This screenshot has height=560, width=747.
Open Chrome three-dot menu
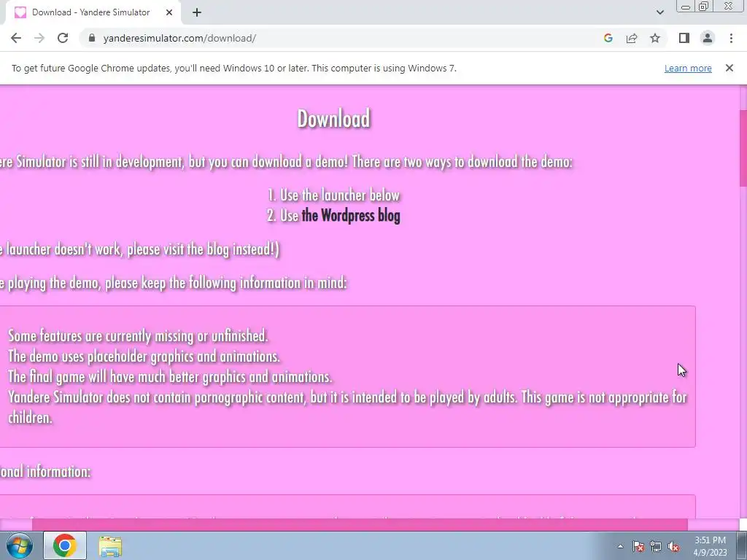point(731,38)
